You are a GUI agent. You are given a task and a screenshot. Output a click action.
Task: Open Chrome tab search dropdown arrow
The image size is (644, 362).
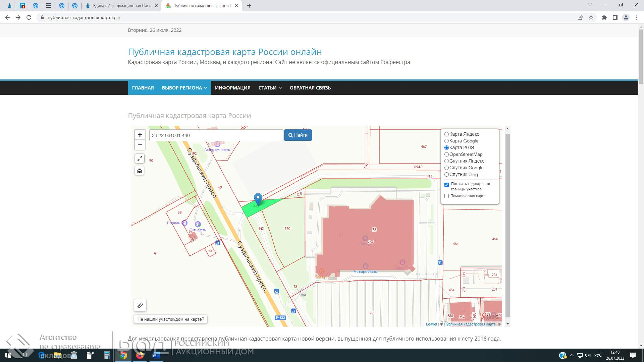coord(590,5)
